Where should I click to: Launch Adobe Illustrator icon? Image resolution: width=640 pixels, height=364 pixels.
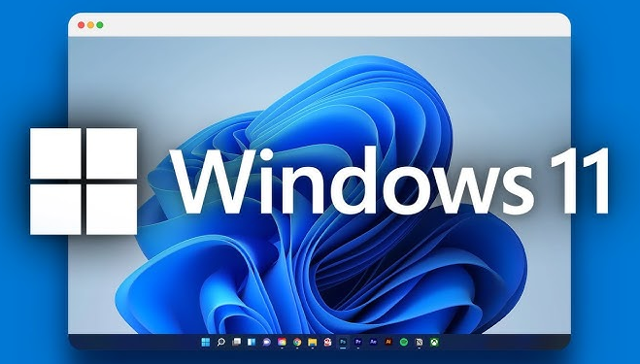click(388, 342)
